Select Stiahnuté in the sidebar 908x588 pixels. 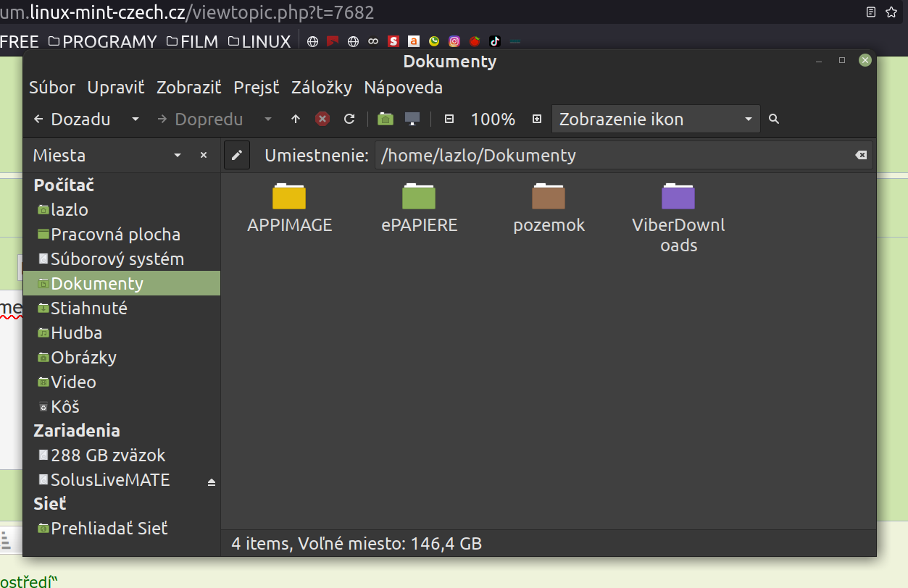89,308
